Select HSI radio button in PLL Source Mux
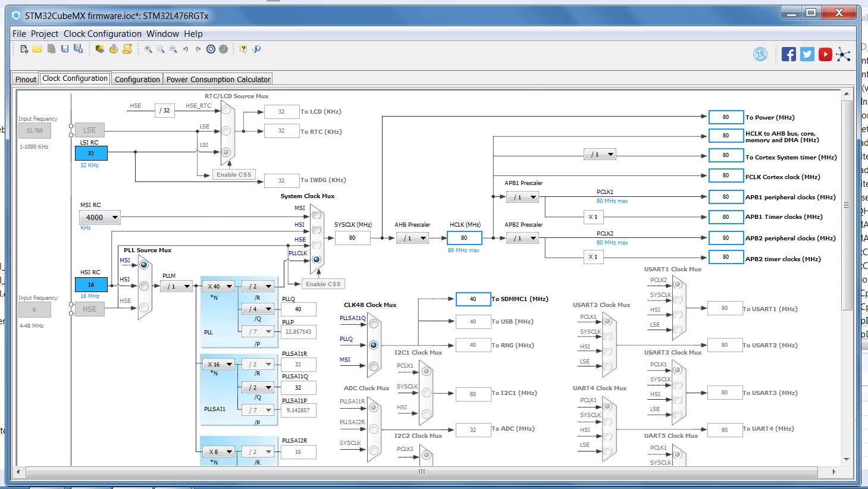868x489 pixels. (144, 286)
